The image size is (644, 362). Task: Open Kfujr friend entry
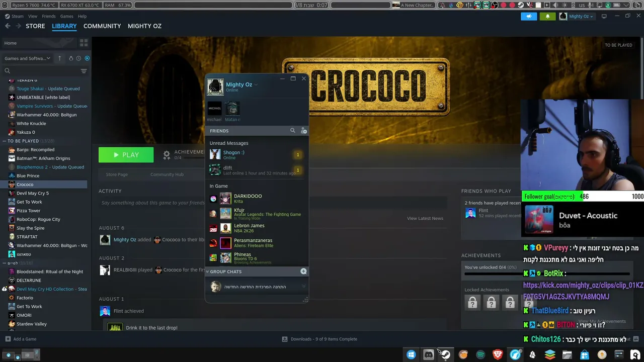[257, 214]
